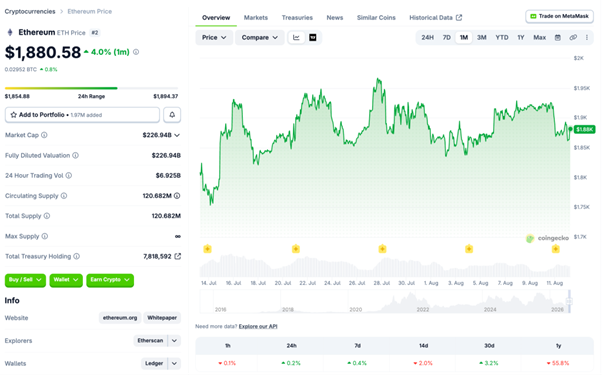Switch to line chart view icon

pyautogui.click(x=296, y=38)
